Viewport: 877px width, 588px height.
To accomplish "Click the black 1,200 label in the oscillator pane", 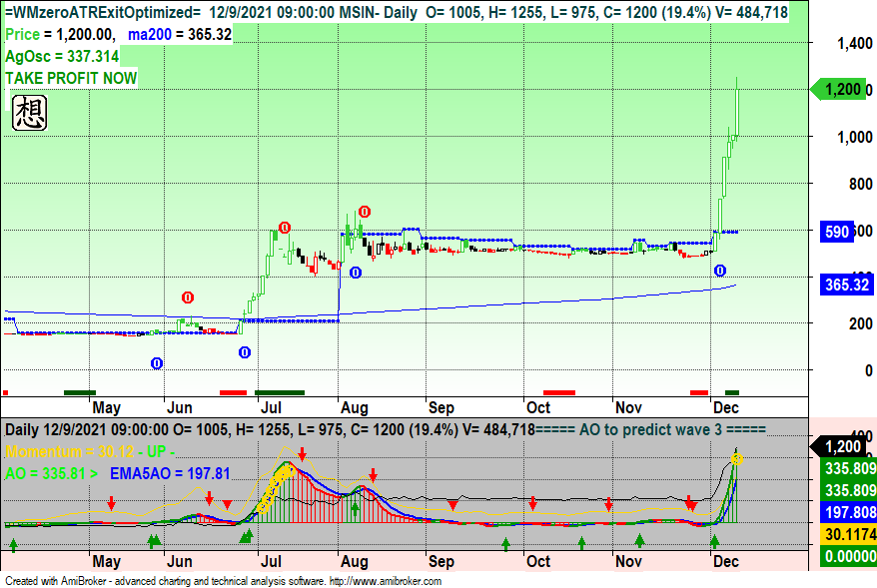I will tap(838, 446).
